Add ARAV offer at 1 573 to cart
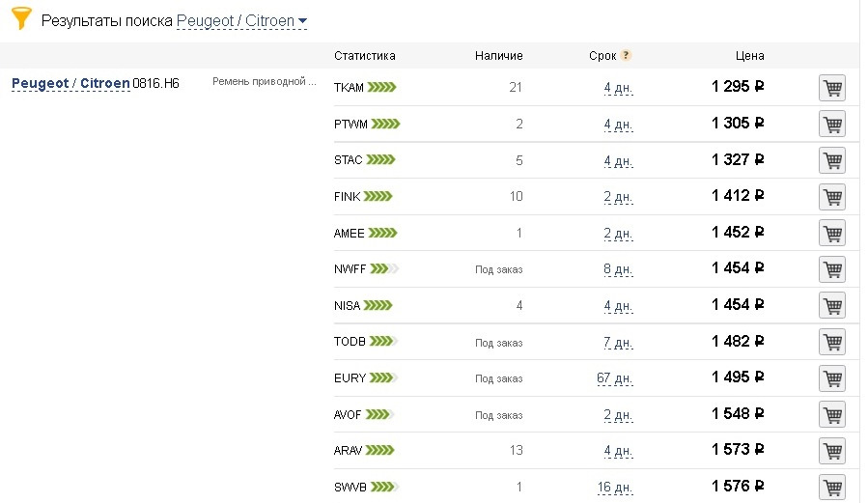Viewport: 868px width, 503px height. (832, 451)
